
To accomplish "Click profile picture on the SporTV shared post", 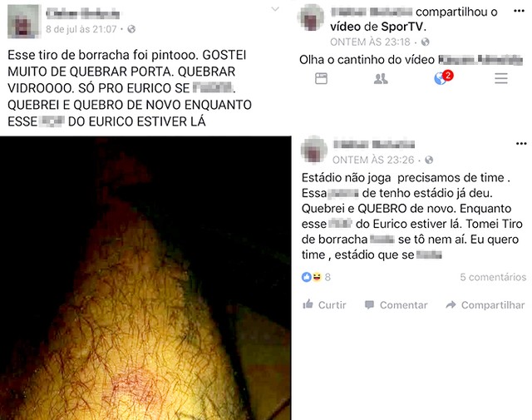I will 311,17.
